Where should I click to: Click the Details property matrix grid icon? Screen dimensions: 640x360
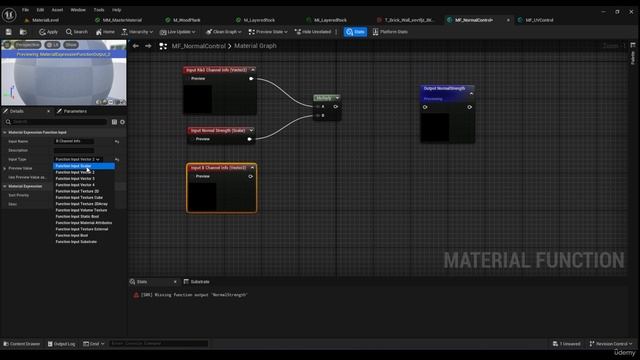114,122
